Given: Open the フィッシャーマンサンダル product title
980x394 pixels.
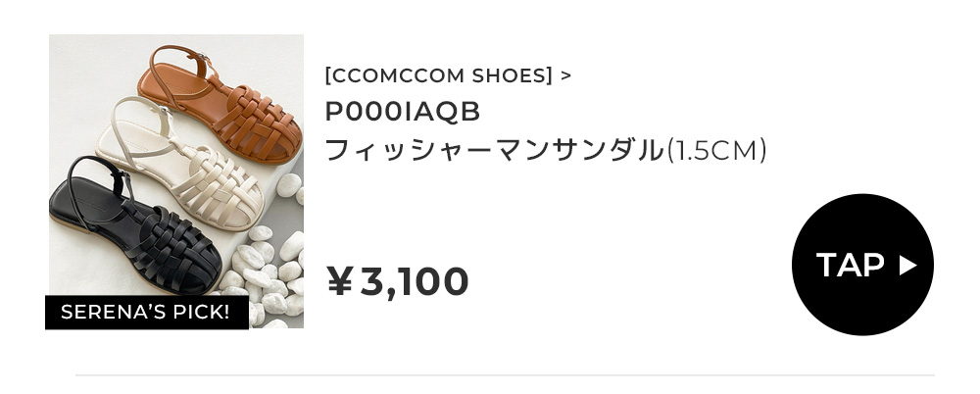Looking at the screenshot, I should pyautogui.click(x=494, y=151).
